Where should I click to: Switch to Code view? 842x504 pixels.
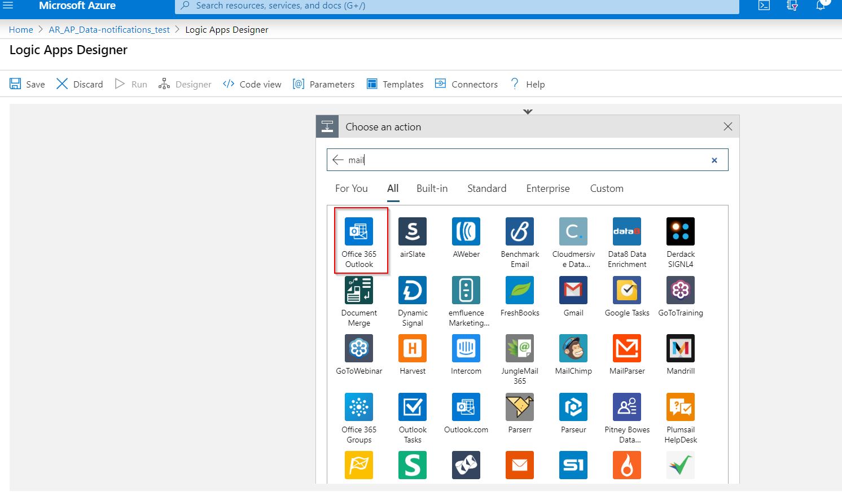252,84
